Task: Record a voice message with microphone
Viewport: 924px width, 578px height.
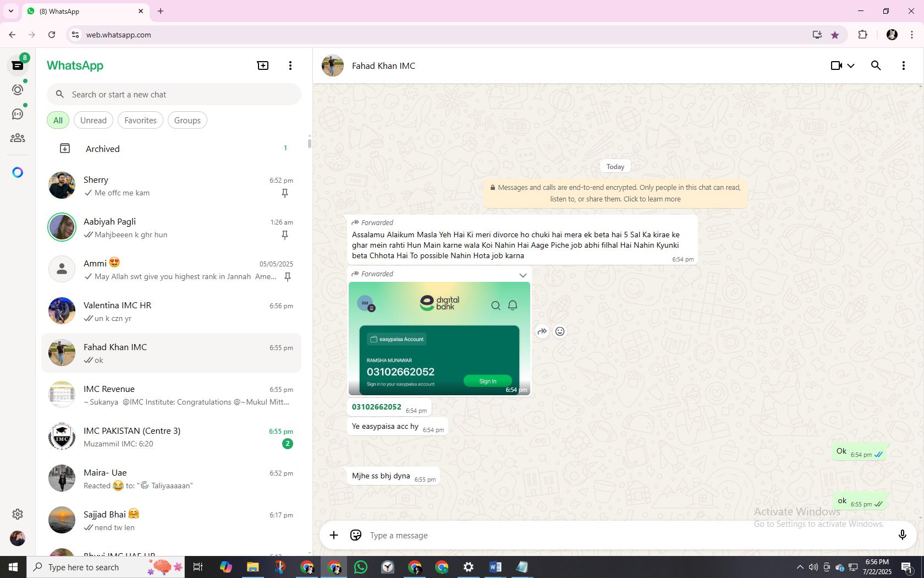Action: coord(903,535)
